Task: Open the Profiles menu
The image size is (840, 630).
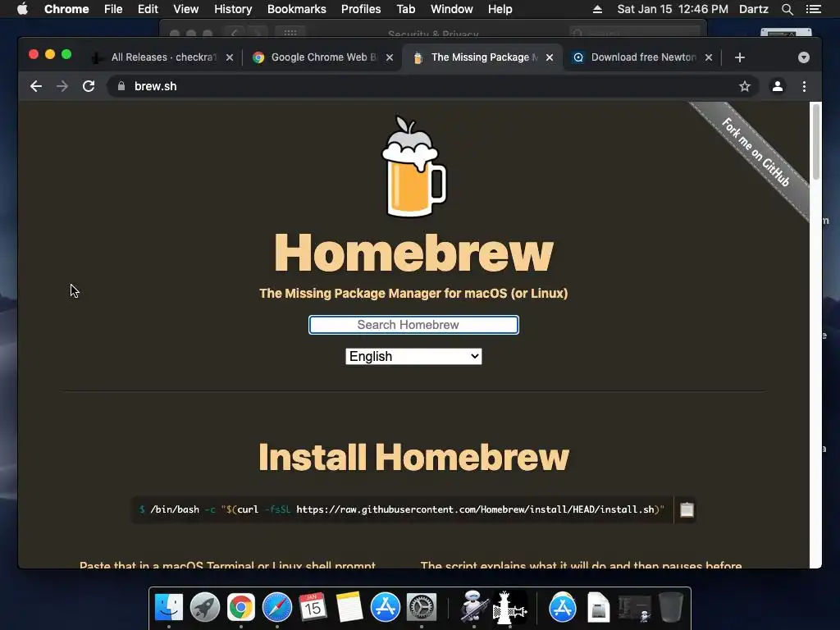Action: click(x=361, y=9)
